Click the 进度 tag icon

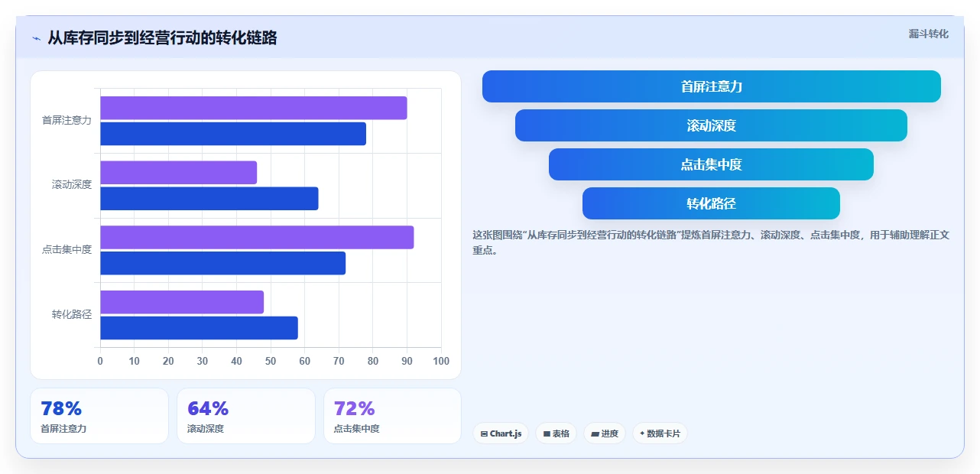595,434
